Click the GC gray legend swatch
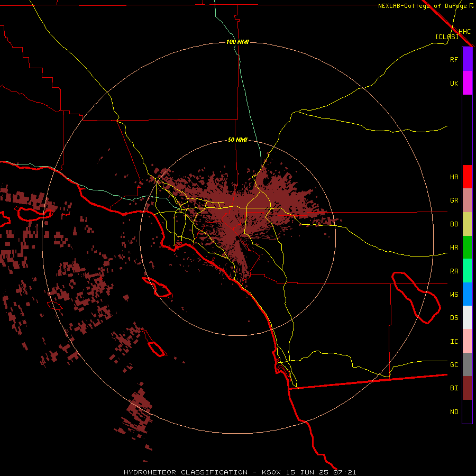Viewport: 476px width, 476px height. tap(467, 364)
